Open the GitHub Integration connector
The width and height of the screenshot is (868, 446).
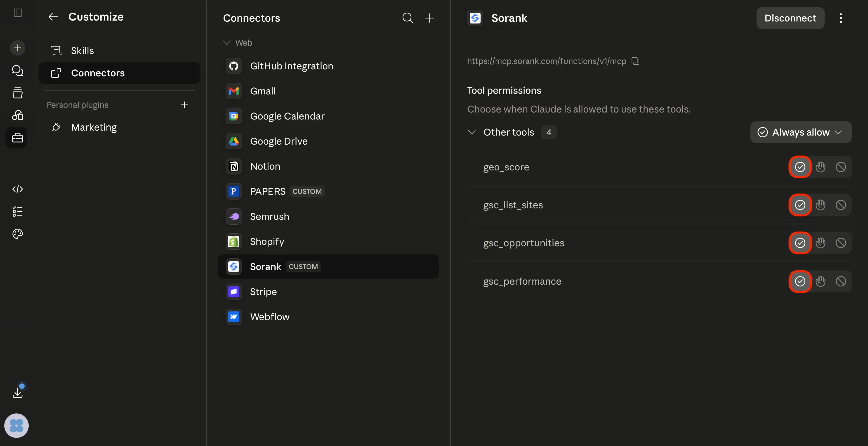click(328, 66)
